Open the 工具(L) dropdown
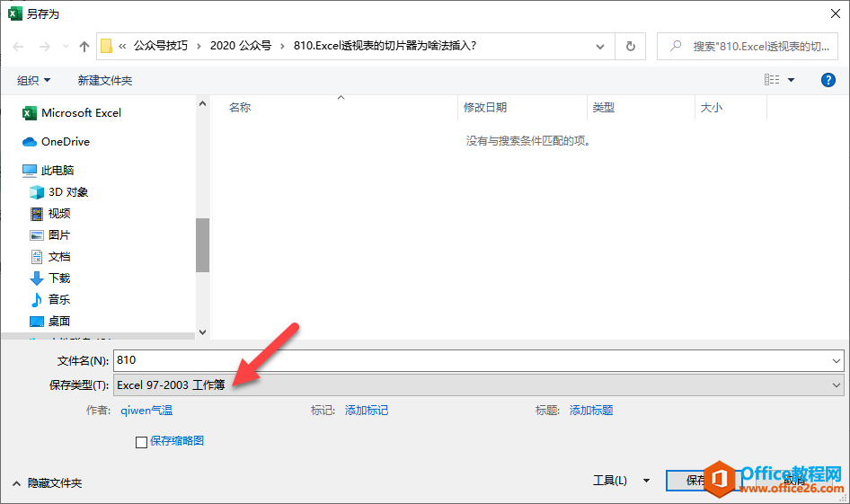The width and height of the screenshot is (850, 504). click(x=621, y=480)
